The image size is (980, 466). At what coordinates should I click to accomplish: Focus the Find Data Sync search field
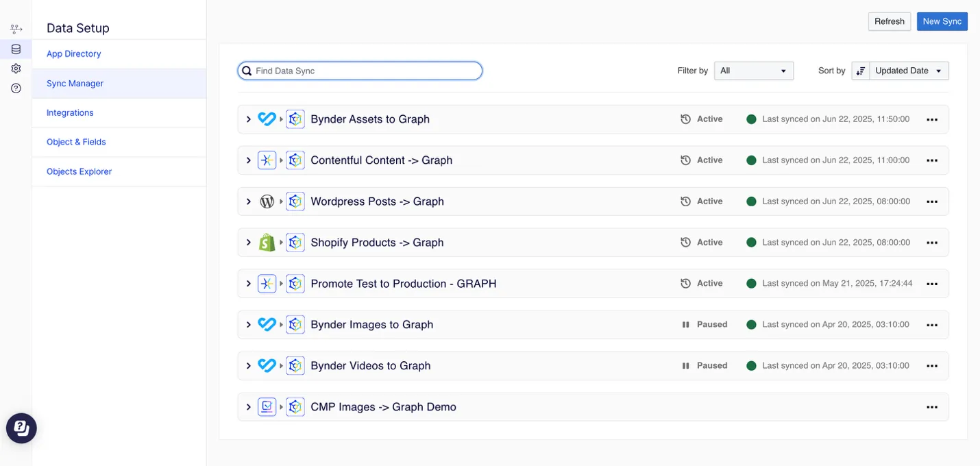coord(360,71)
